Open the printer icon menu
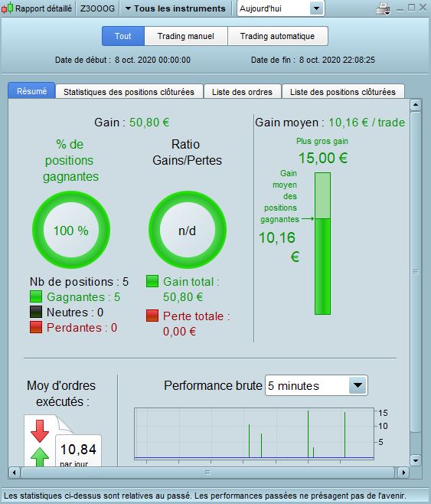This screenshot has height=504, width=431. (383, 8)
